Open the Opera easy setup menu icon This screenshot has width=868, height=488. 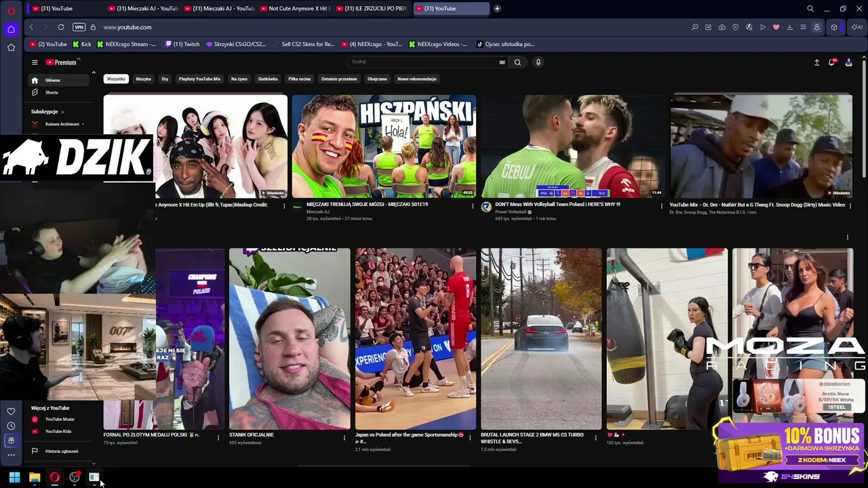[803, 27]
